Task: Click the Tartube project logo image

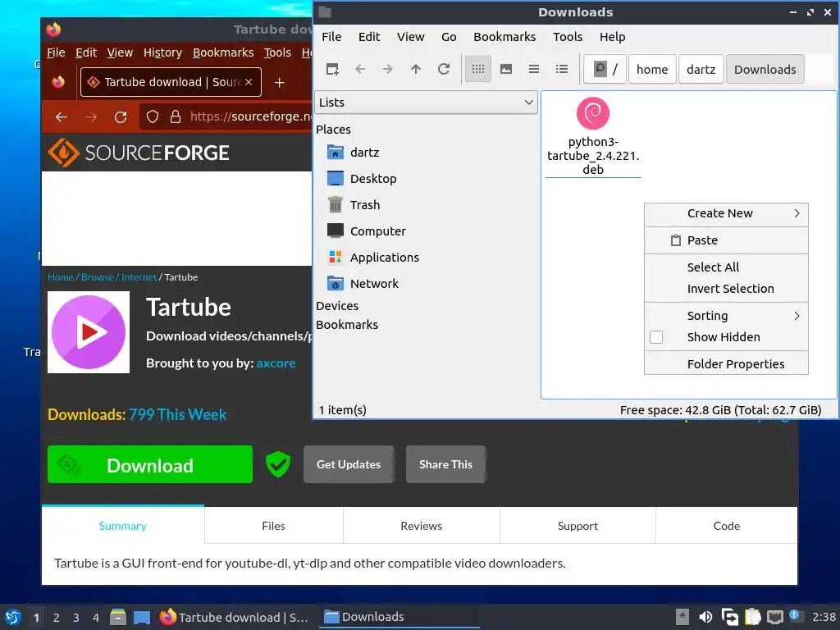Action: (x=89, y=332)
